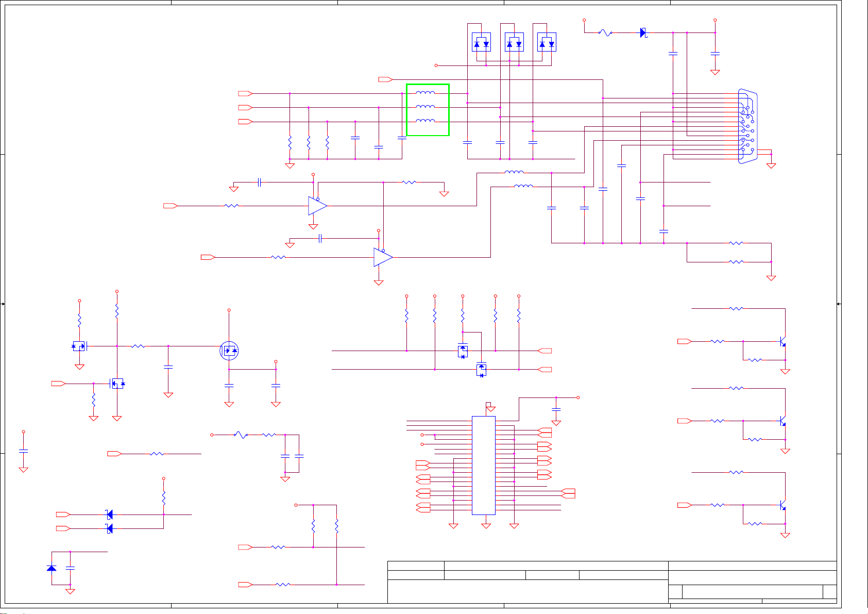
Task: Click the D-sub VGA connector symbol
Action: coord(747,127)
